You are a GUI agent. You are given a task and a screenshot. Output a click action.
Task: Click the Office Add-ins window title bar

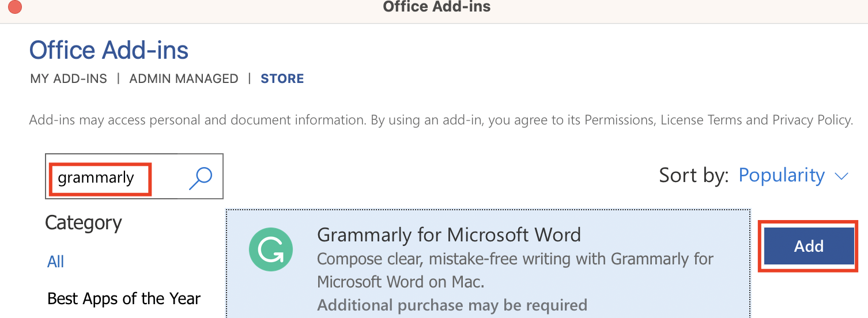(436, 7)
